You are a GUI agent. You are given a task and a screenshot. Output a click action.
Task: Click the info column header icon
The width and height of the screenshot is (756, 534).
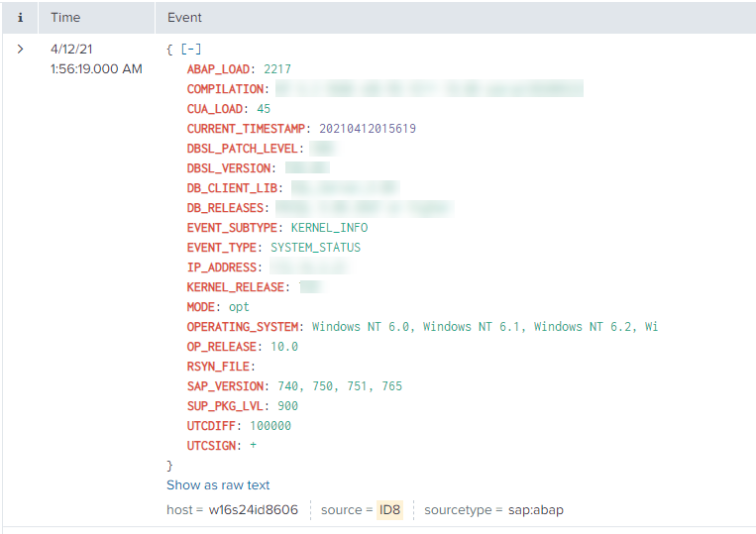(x=20, y=18)
